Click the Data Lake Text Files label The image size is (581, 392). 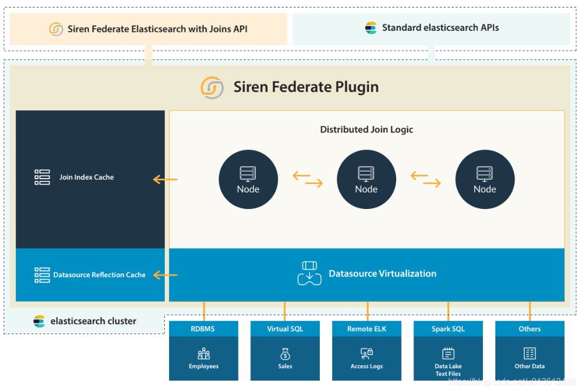pos(448,370)
